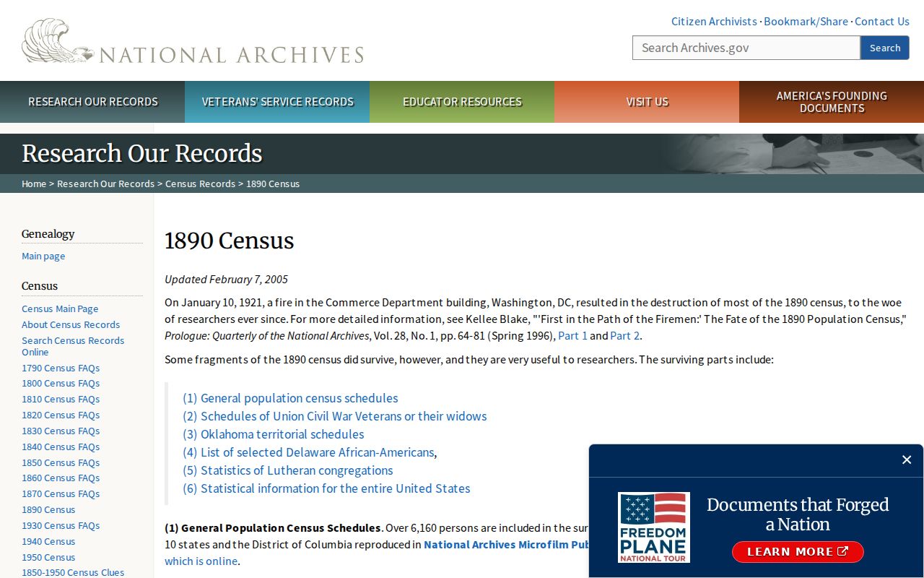Open the Census Main Page sidebar link

click(x=60, y=309)
